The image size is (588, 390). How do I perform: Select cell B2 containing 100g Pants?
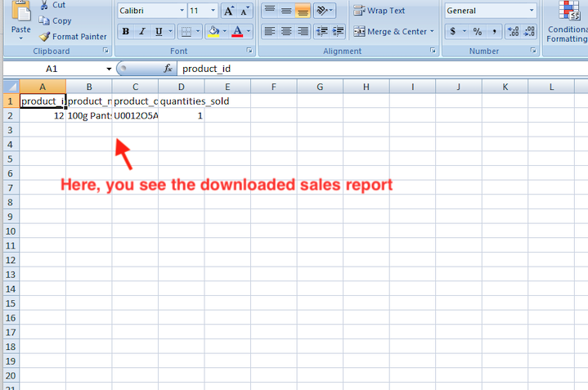coord(88,116)
